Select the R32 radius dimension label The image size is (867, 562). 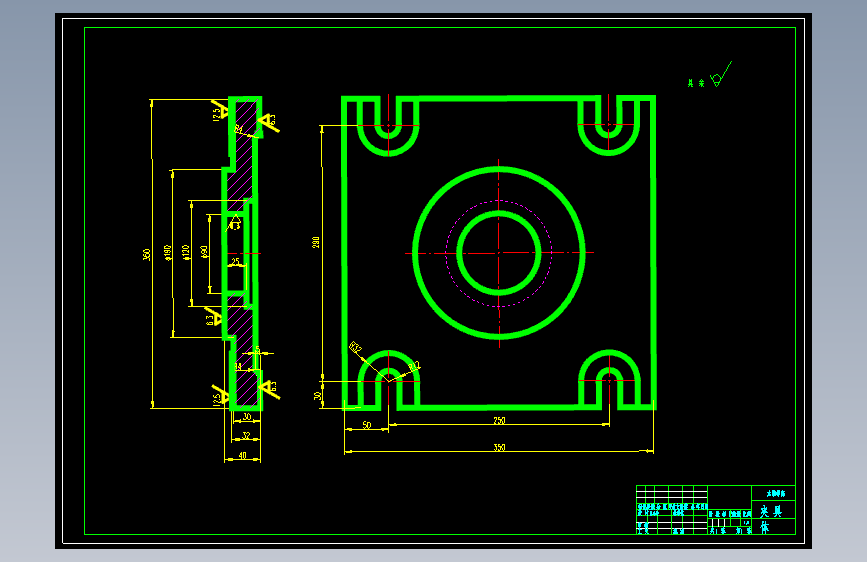click(x=355, y=348)
